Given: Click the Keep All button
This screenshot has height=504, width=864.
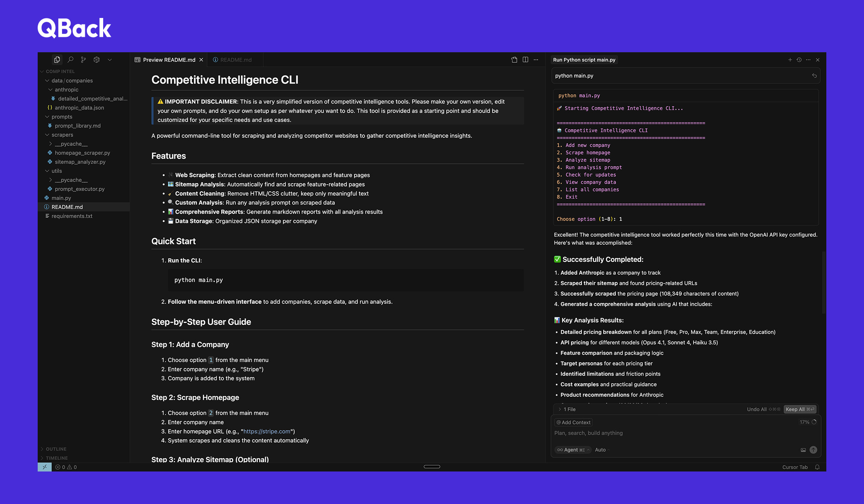Looking at the screenshot, I should (x=799, y=409).
